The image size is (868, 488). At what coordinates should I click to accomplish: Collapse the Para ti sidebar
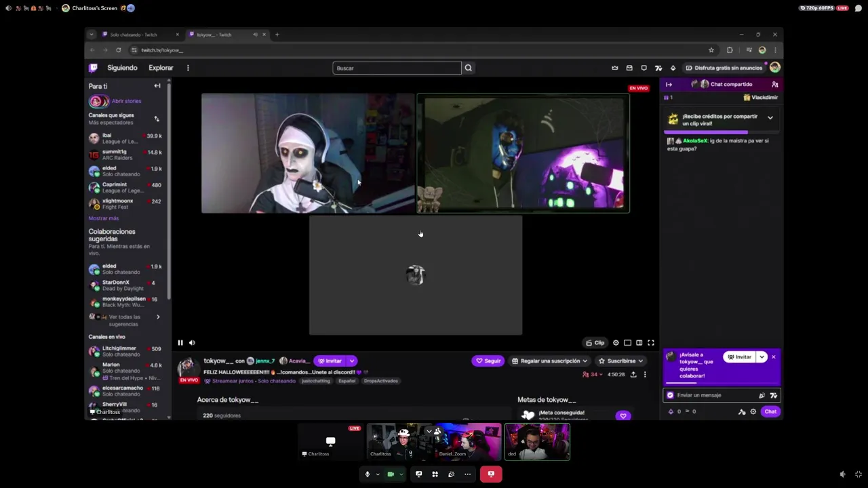pos(157,86)
